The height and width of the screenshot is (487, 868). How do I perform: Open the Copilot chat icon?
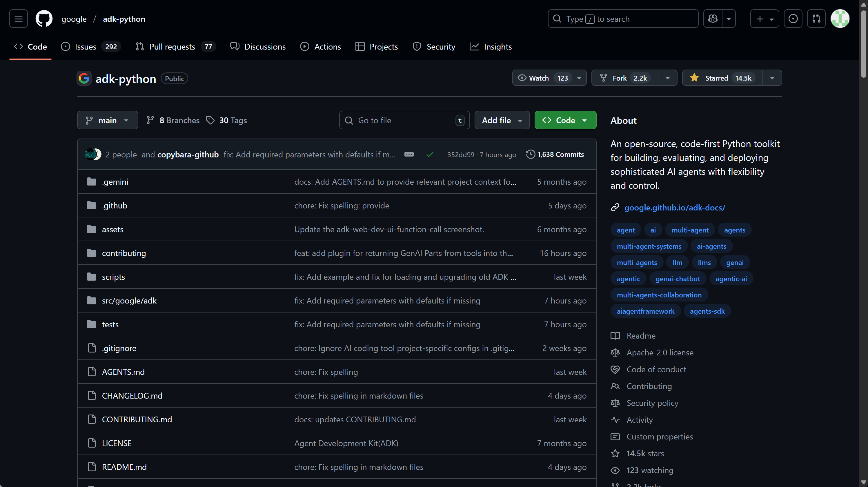pyautogui.click(x=713, y=19)
